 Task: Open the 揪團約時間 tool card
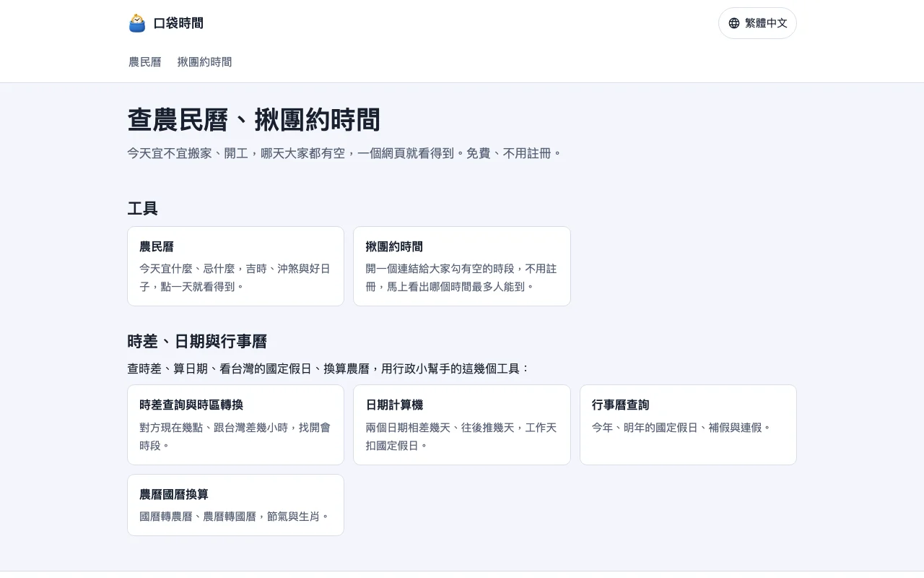point(462,266)
